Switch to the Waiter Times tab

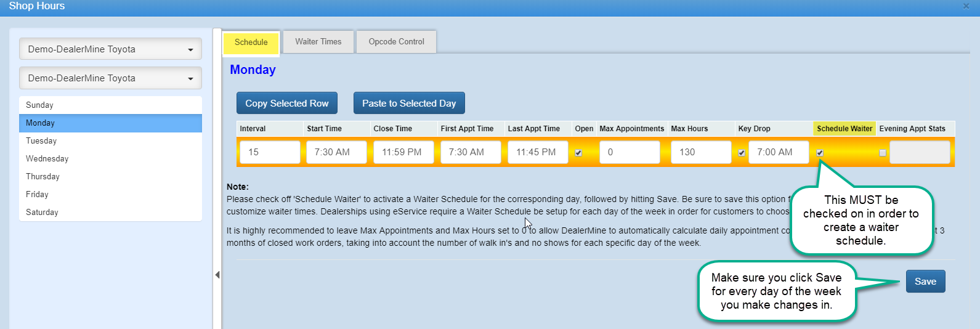(x=318, y=42)
